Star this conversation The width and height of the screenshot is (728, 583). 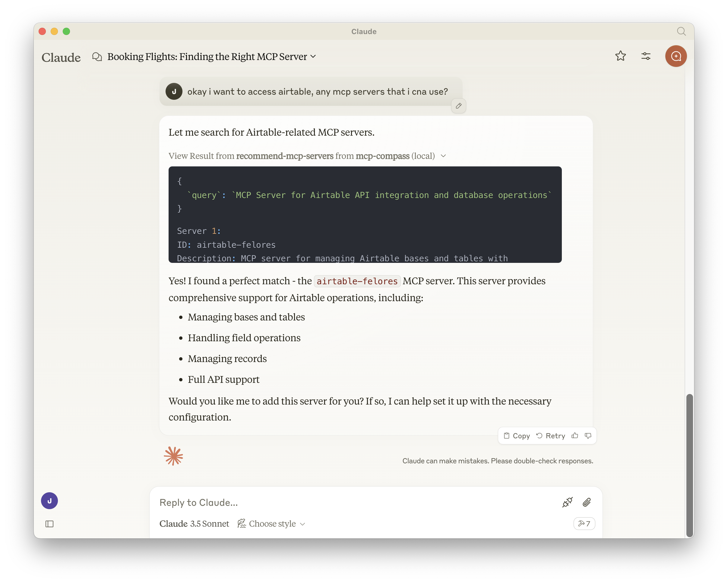click(x=620, y=56)
